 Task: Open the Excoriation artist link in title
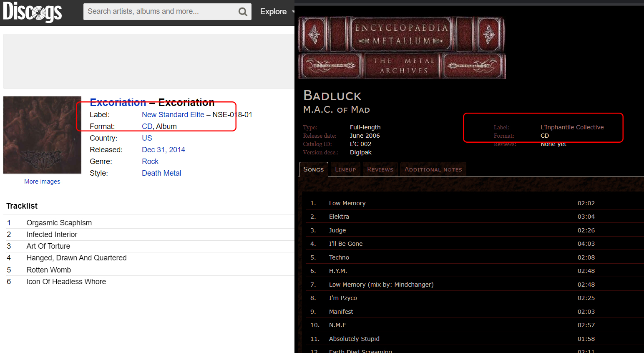tap(118, 103)
